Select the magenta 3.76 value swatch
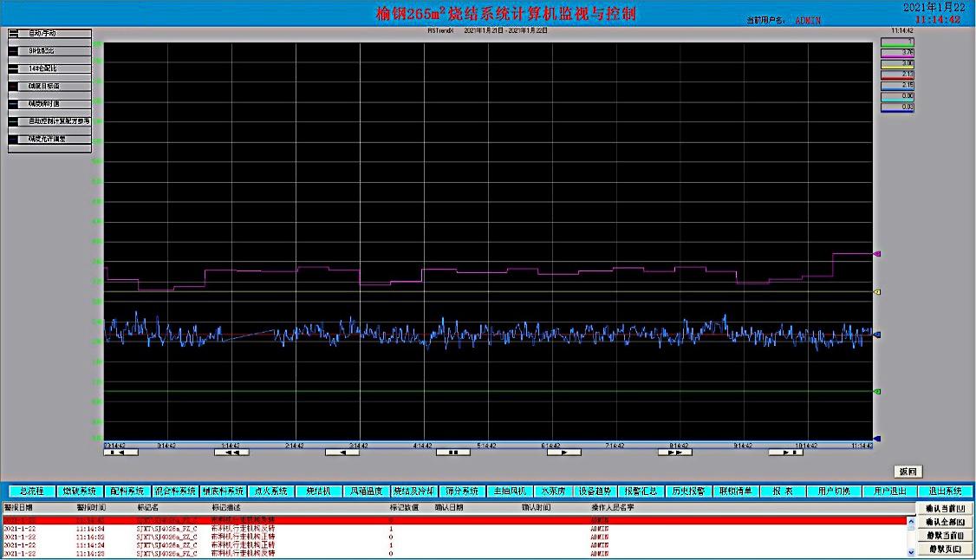The height and width of the screenshot is (560, 976). coord(897,52)
